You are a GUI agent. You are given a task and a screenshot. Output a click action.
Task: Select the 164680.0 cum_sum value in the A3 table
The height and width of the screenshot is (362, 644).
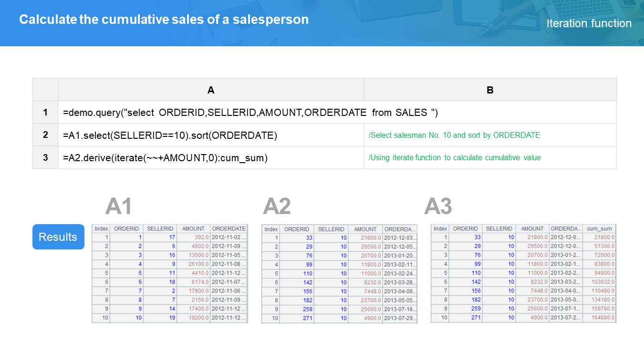[600, 318]
